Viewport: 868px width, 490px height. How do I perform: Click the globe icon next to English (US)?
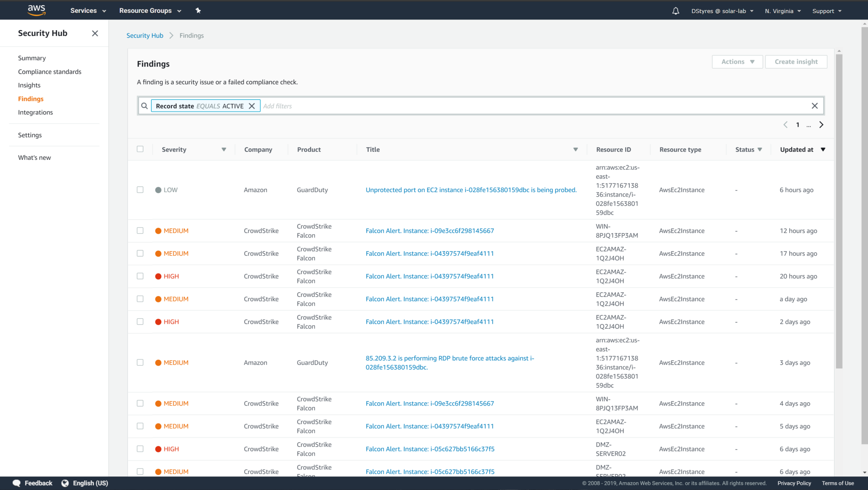point(65,483)
